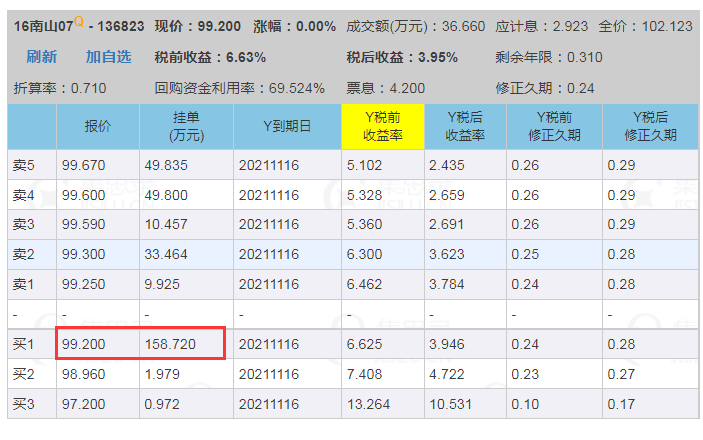Click the 卖5 row label
The width and height of the screenshot is (703, 440).
[x=23, y=165]
